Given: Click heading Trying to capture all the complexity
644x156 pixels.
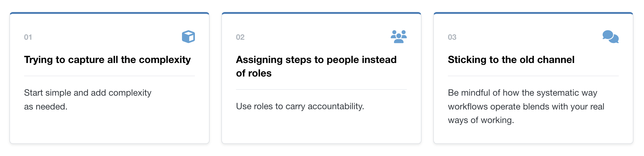Looking at the screenshot, I should coord(107,60).
